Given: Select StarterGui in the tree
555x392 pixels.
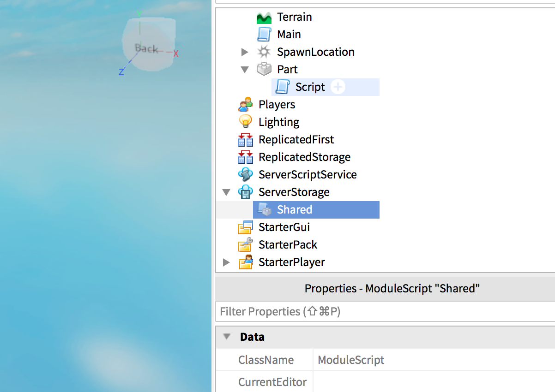Looking at the screenshot, I should click(284, 227).
